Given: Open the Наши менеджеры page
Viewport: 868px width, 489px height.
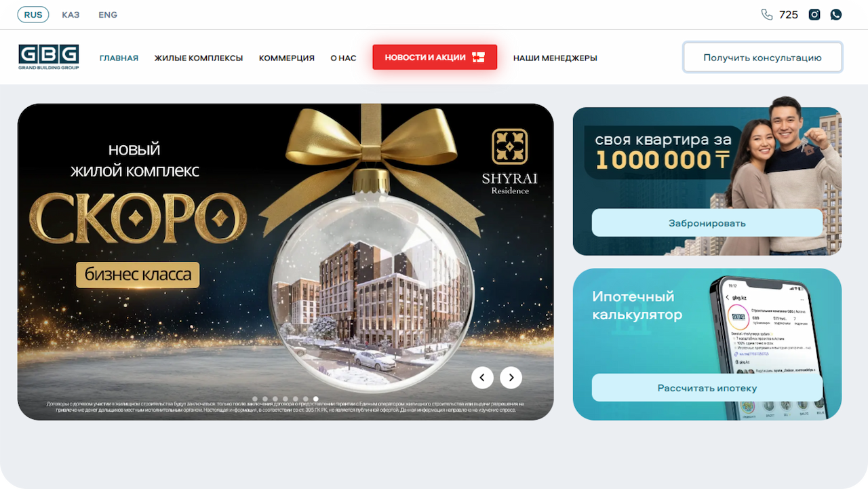Looking at the screenshot, I should click(x=555, y=58).
